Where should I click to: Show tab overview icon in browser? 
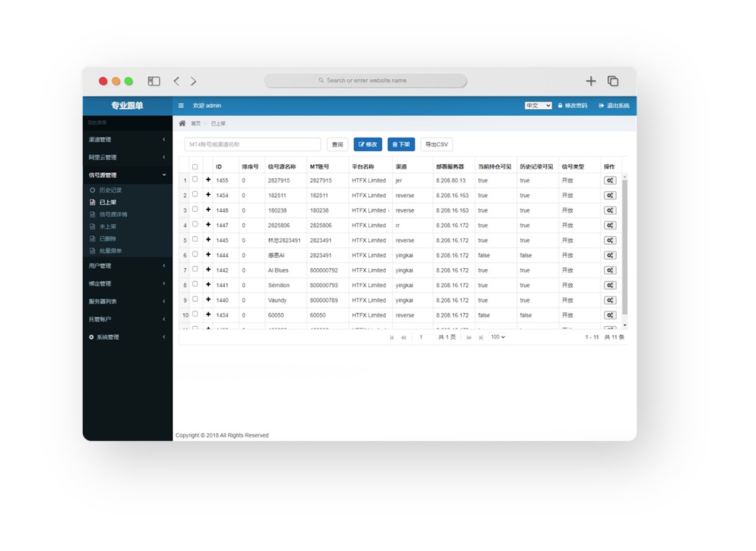click(613, 81)
